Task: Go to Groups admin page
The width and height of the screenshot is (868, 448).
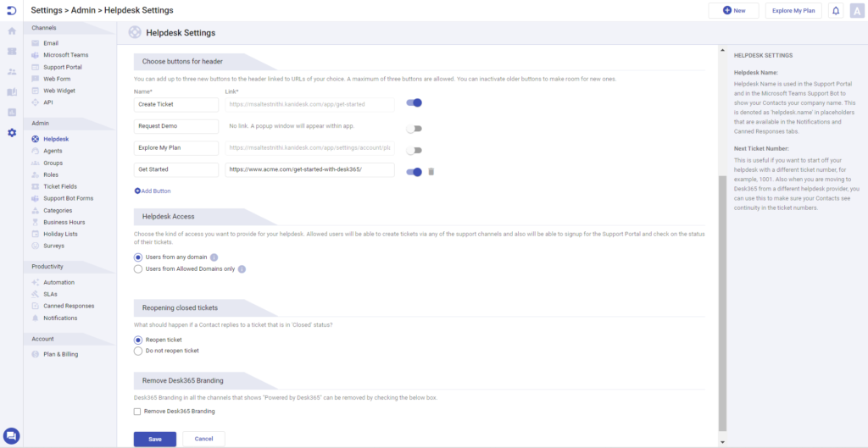Action: 53,163
